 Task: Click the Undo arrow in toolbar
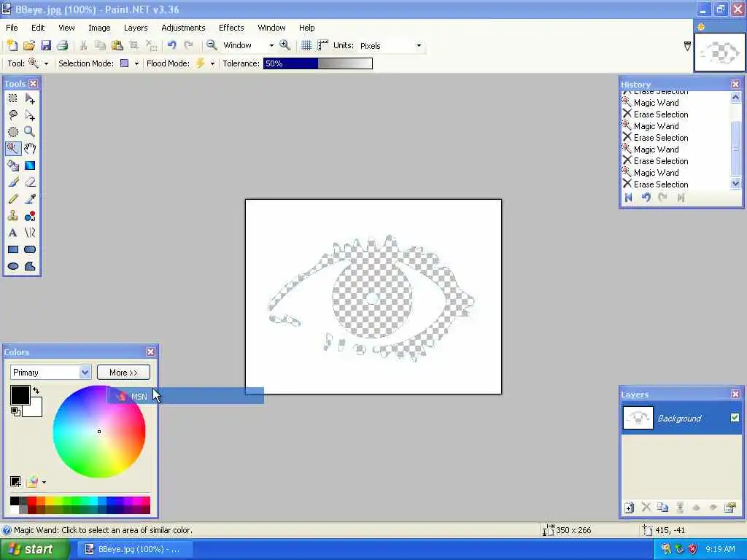click(172, 46)
